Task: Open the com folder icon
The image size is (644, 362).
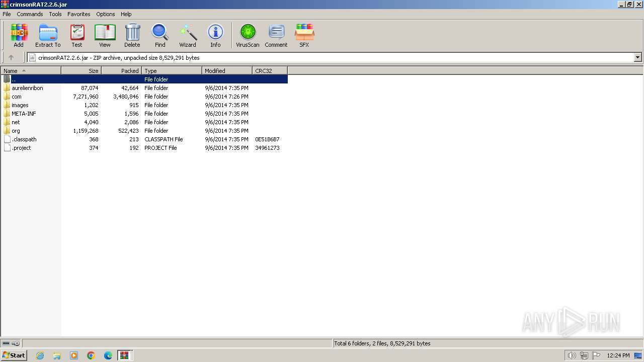Action: point(7,97)
